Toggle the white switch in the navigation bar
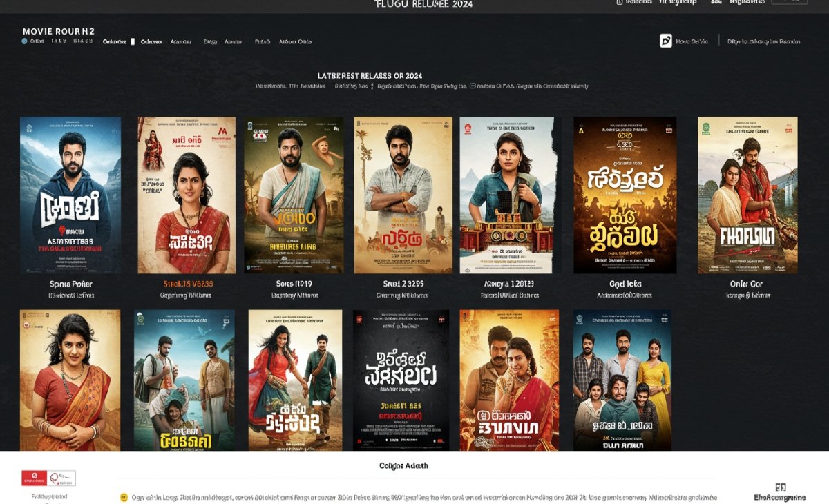829x504 pixels. [x=133, y=41]
